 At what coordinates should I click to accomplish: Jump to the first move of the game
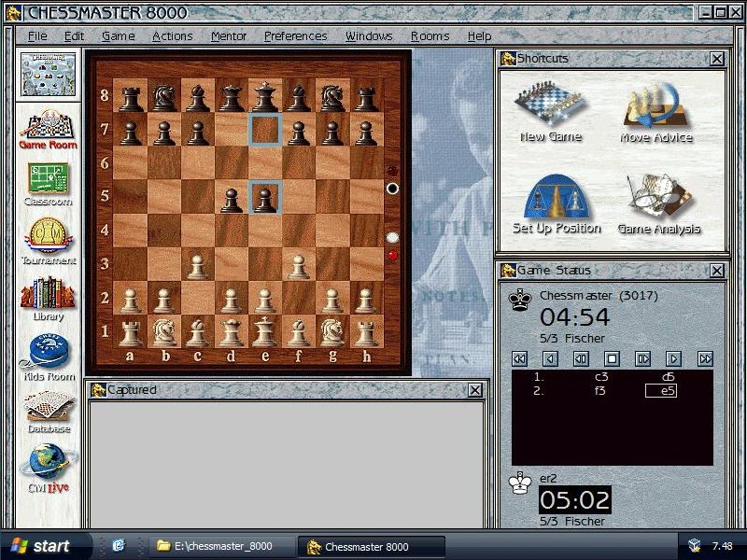pyautogui.click(x=517, y=358)
